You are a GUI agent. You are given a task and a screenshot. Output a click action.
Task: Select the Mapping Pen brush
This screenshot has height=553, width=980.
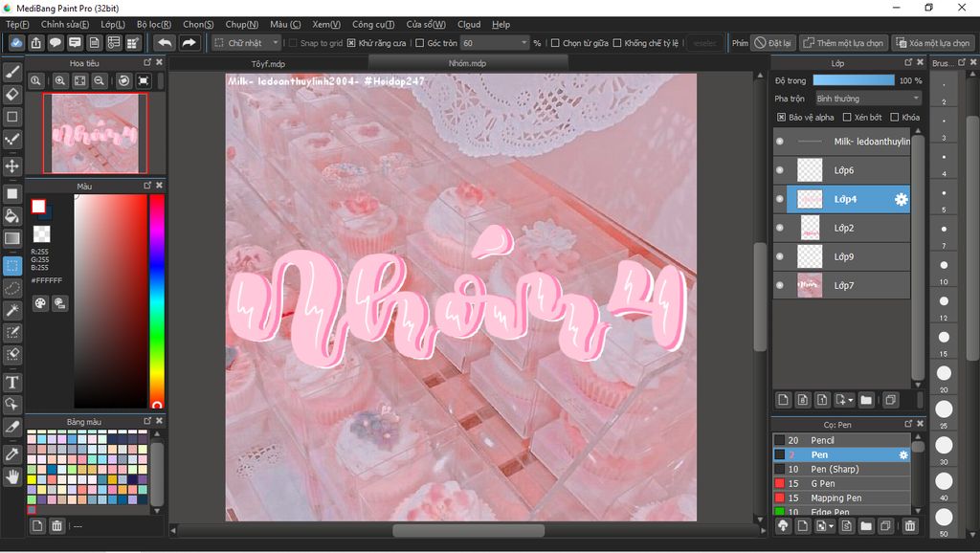coord(841,498)
